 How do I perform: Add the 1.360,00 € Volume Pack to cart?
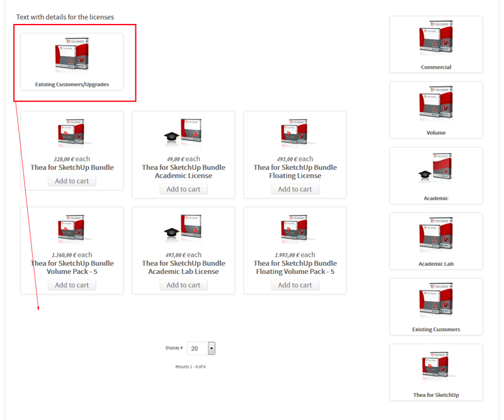point(72,285)
